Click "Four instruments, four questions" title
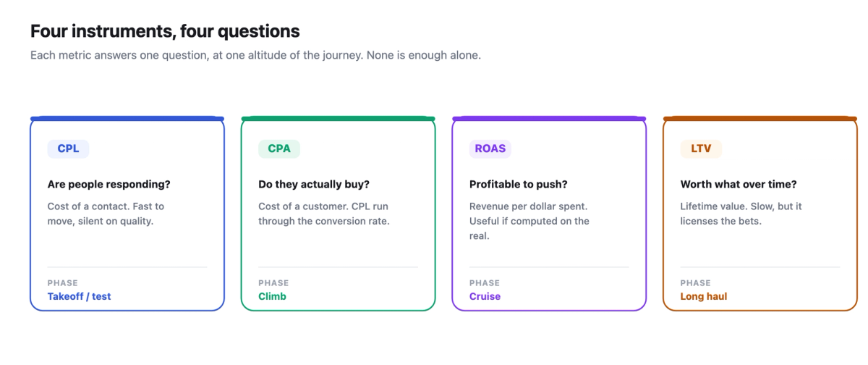 (165, 31)
